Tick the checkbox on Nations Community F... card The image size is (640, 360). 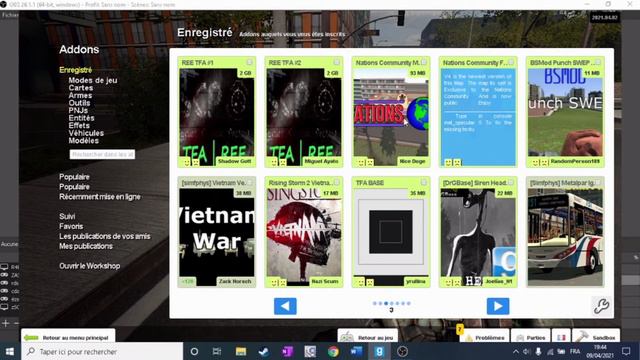511,62
